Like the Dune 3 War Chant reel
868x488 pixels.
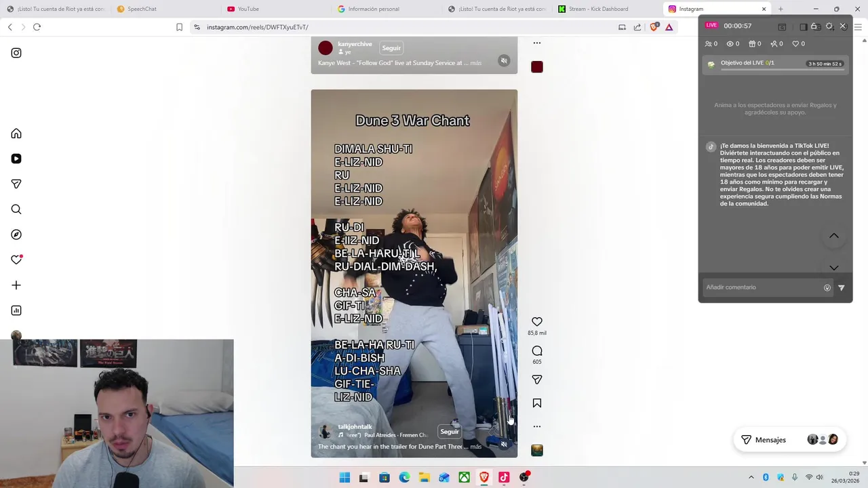[x=537, y=322]
